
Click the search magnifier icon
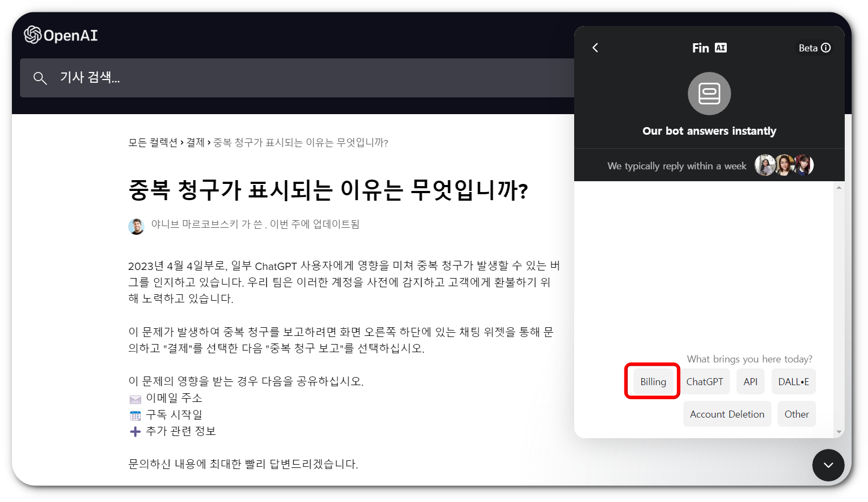pos(40,78)
